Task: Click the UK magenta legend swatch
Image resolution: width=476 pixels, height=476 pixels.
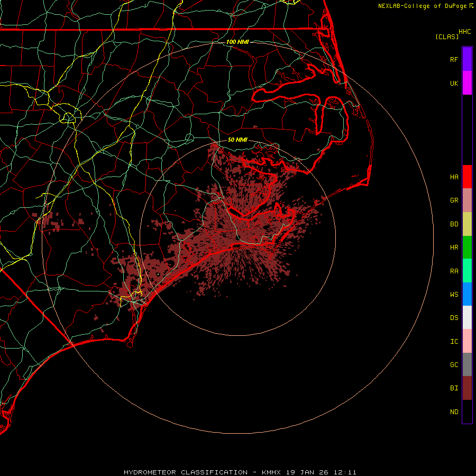Action: tap(467, 83)
